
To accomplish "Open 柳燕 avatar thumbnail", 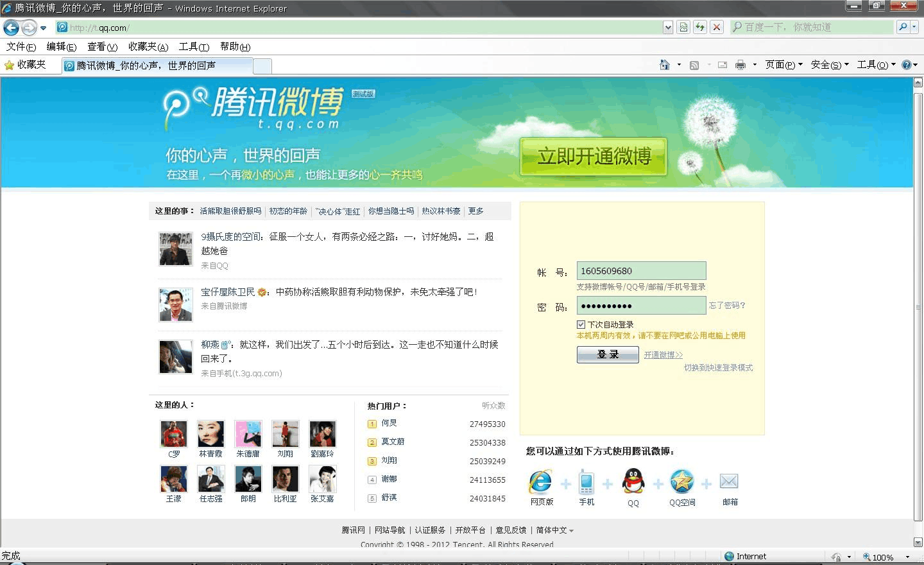I will point(176,357).
